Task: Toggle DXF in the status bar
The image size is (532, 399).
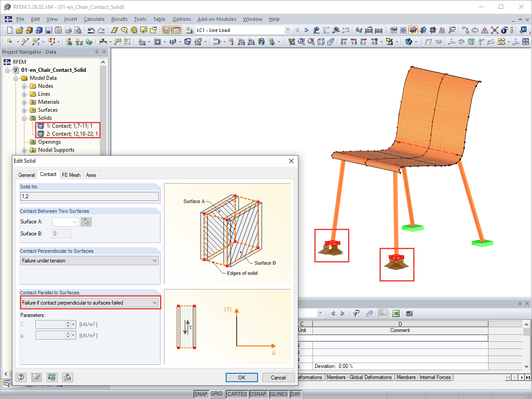Action: click(x=296, y=394)
